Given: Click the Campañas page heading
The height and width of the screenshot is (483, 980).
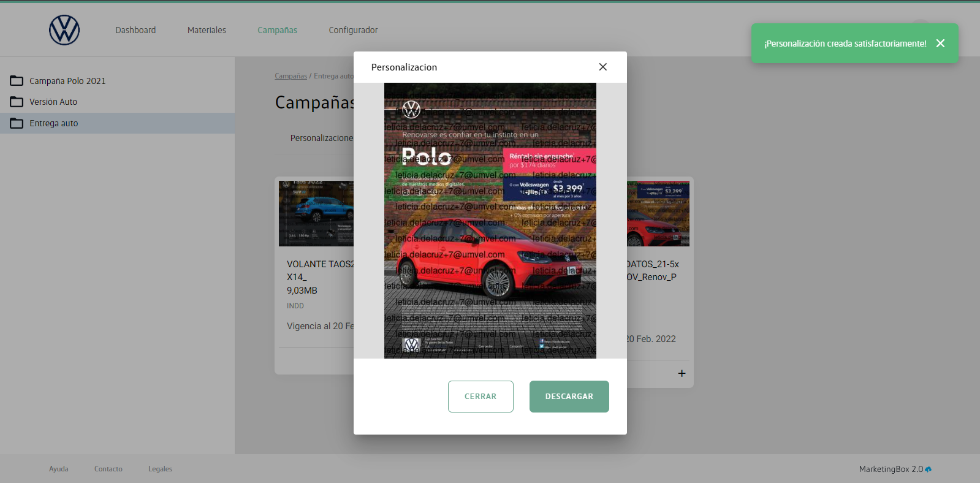Looking at the screenshot, I should point(314,102).
